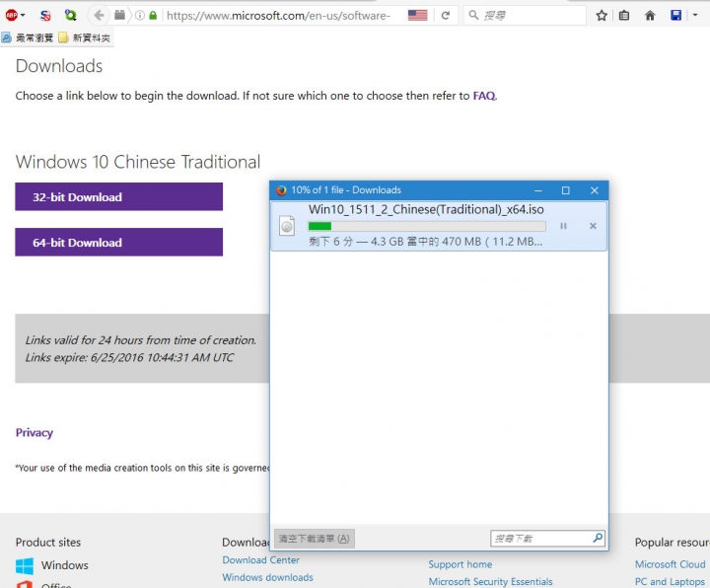Minimize the Downloads window
The width and height of the screenshot is (710, 588).
(x=538, y=190)
